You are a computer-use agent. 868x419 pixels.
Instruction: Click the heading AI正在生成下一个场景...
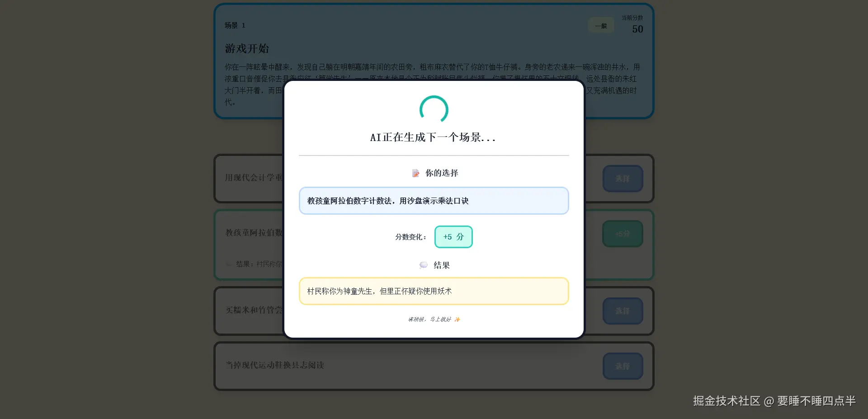click(433, 137)
